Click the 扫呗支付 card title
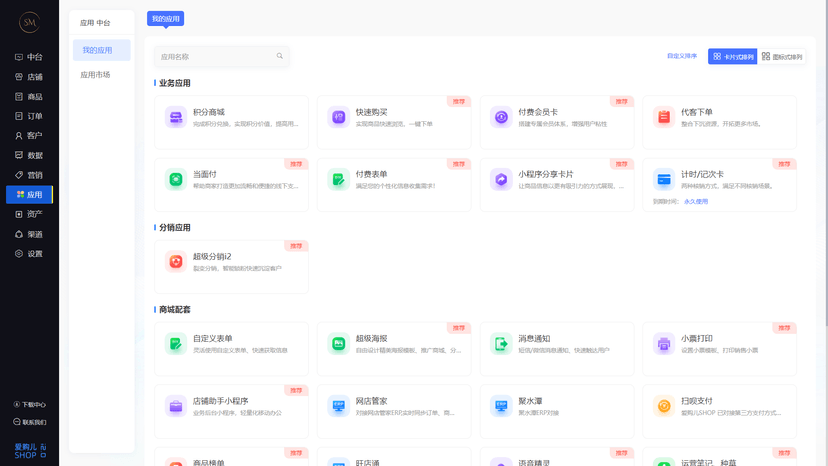The image size is (828, 466). click(x=697, y=400)
